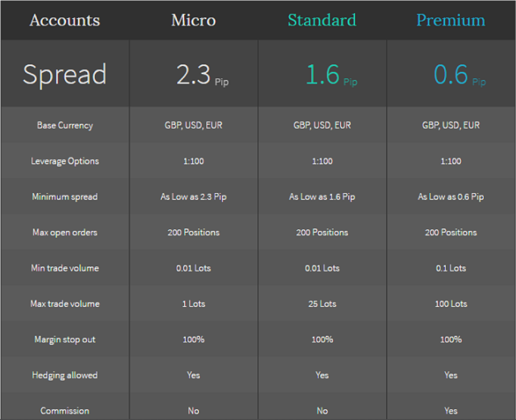Viewport: 516px width, 420px height.
Task: Click Standard's 25 Lots max volume
Action: 322,304
